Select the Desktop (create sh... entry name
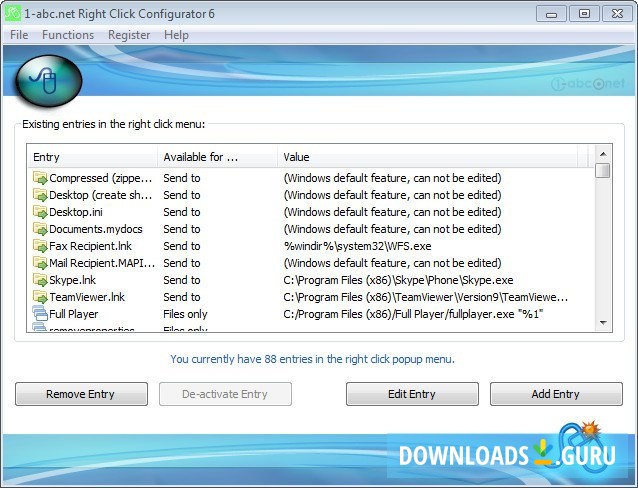This screenshot has height=488, width=638. (x=101, y=195)
